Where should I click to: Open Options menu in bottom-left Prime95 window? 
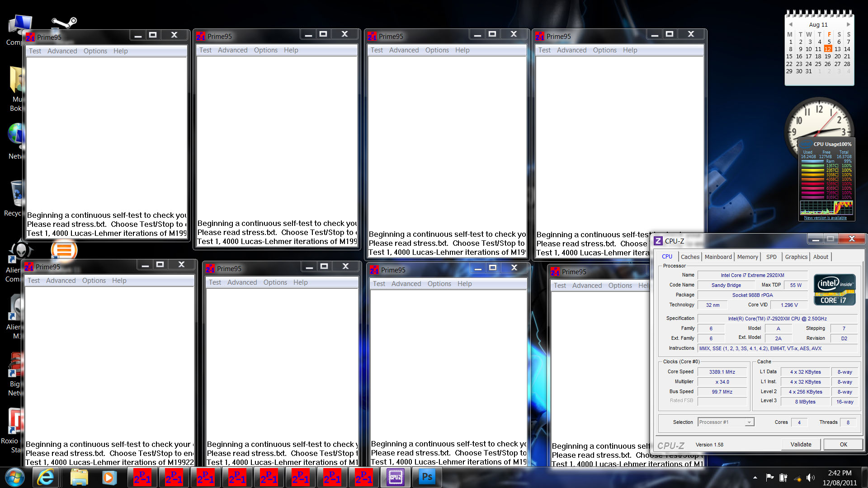(x=94, y=281)
